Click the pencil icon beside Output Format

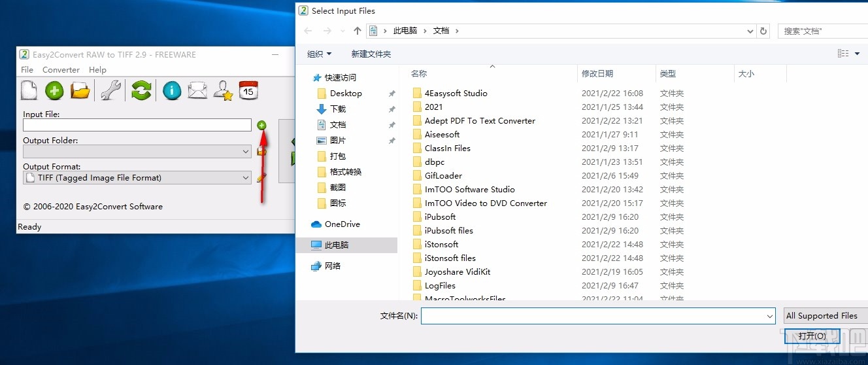coord(261,177)
